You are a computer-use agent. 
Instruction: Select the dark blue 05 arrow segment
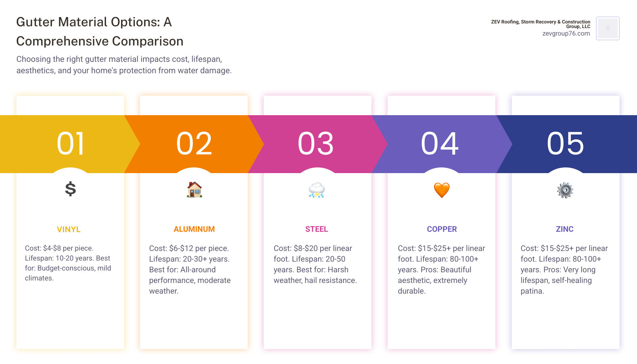coord(567,144)
